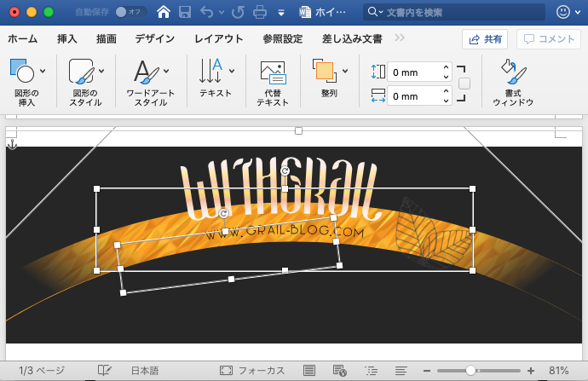Click the shape height icon
The width and height of the screenshot is (588, 381).
(378, 72)
